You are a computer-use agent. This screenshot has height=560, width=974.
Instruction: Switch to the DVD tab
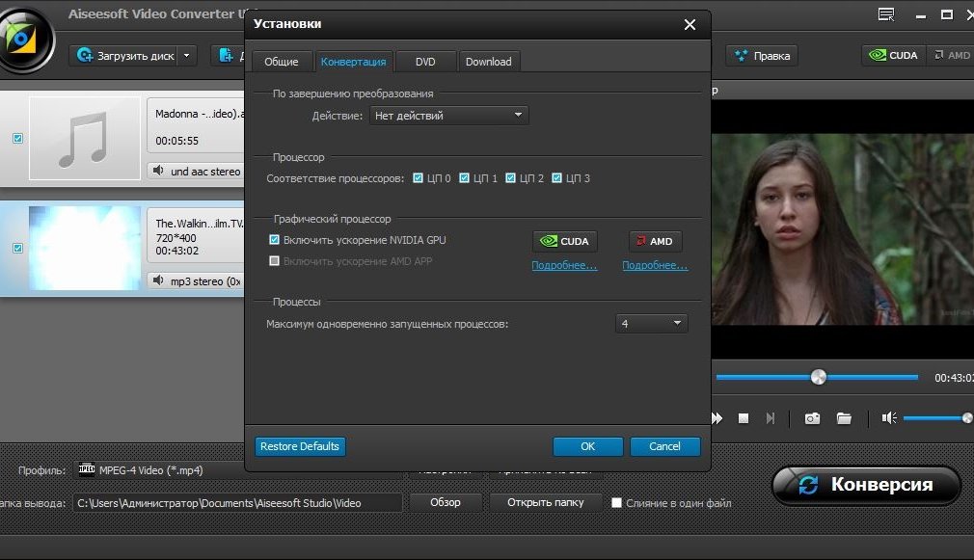pos(425,62)
